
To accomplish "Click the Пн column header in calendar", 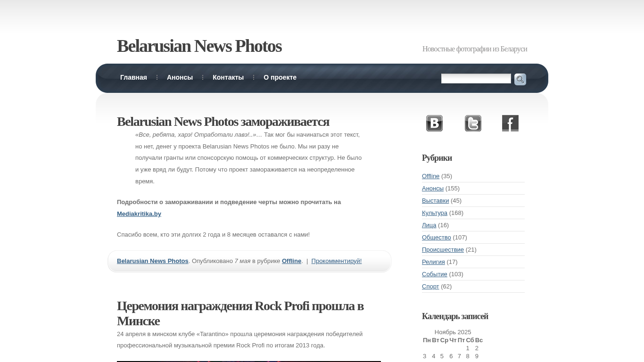I will (x=427, y=340).
